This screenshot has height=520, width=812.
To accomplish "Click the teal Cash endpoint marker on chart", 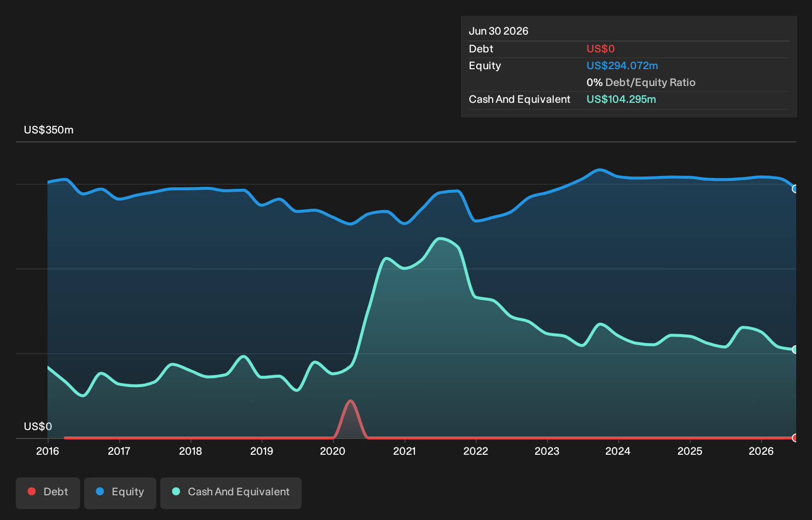I will (x=795, y=349).
